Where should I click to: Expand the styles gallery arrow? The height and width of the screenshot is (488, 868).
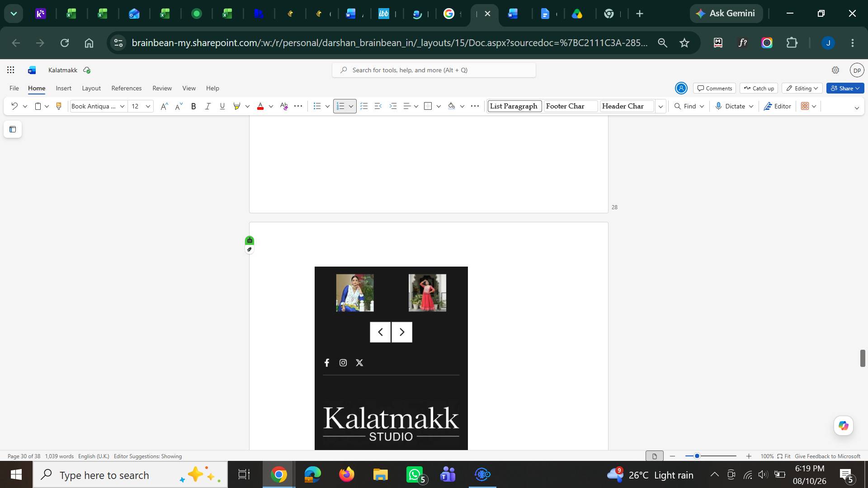tap(660, 106)
